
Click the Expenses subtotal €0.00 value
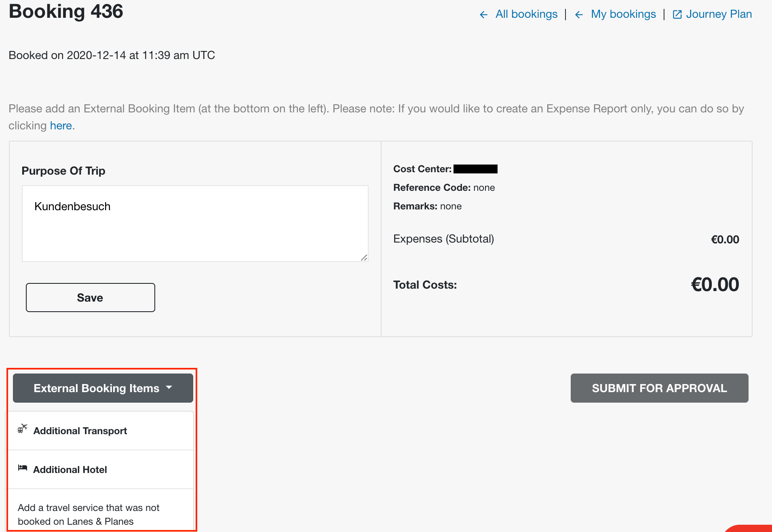click(x=725, y=239)
